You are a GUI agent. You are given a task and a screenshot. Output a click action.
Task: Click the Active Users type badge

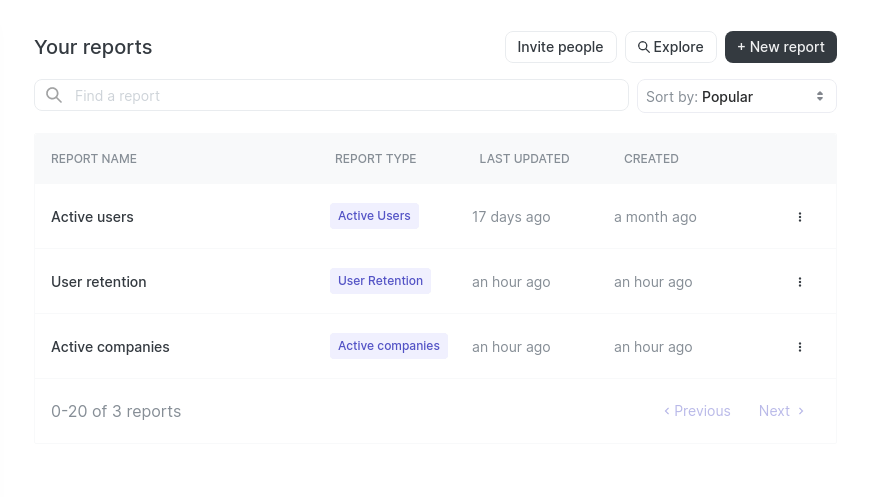(374, 216)
